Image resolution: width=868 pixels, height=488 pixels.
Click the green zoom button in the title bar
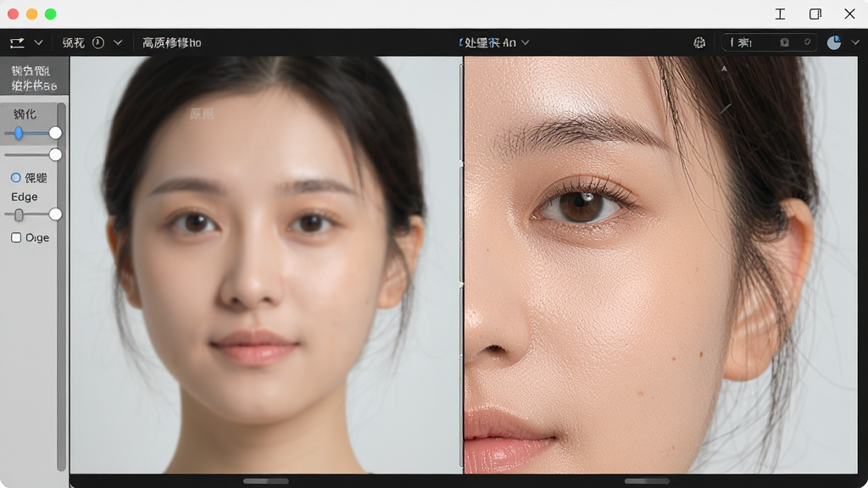tap(50, 14)
